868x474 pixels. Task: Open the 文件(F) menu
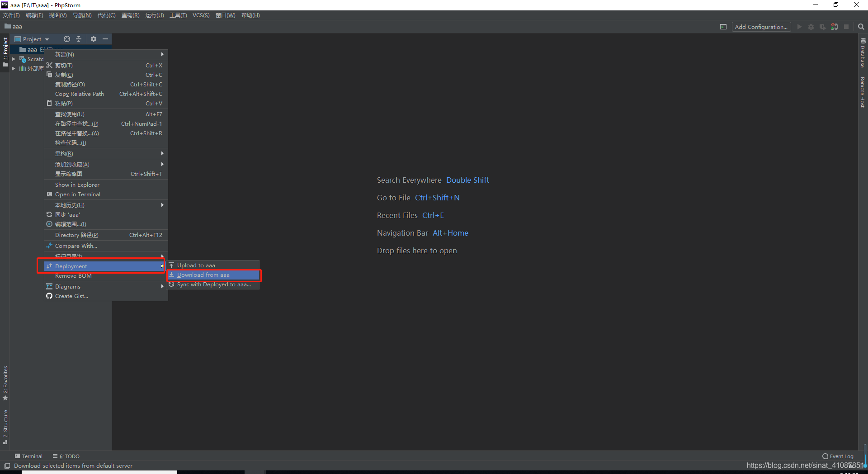pos(11,15)
